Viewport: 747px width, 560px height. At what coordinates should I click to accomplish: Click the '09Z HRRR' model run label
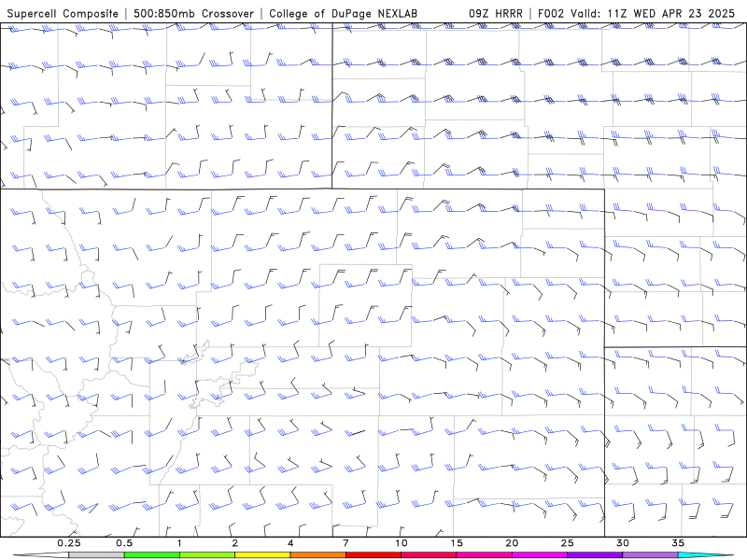pos(496,14)
